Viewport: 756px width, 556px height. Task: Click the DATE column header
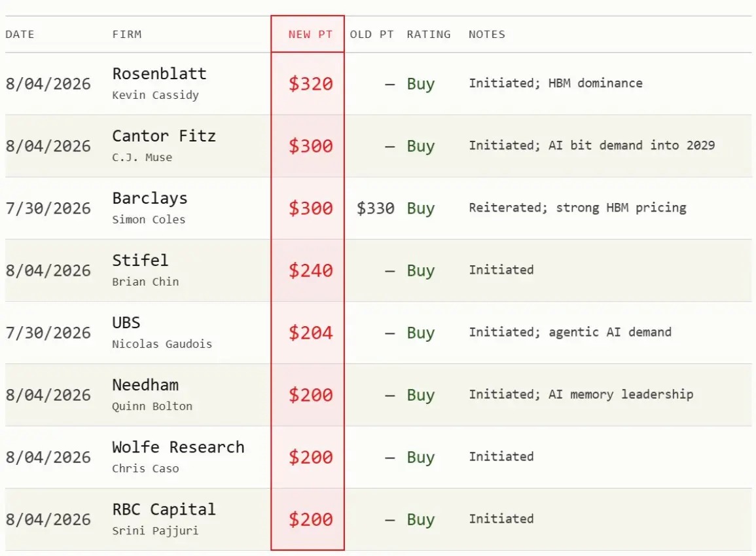point(20,34)
